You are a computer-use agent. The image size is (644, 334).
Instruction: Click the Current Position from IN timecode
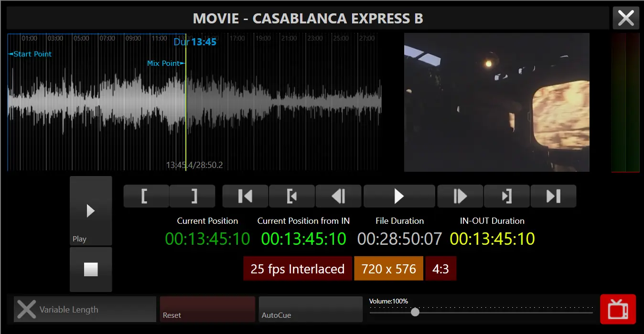coord(304,239)
